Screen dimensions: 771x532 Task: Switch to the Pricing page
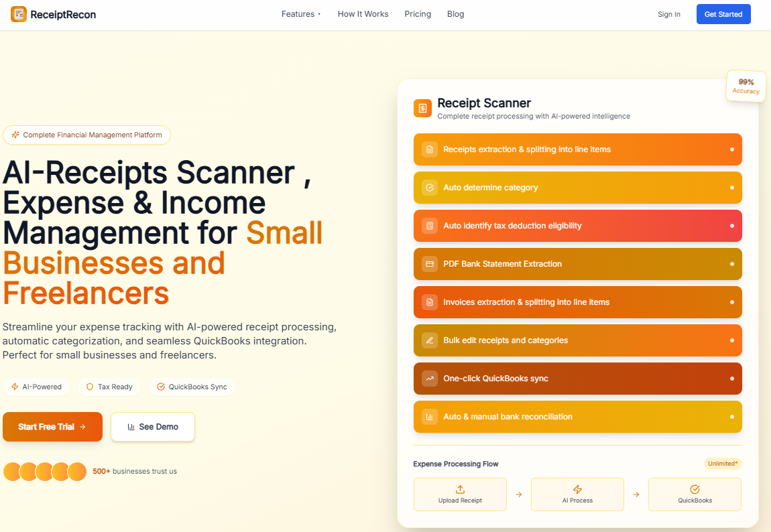[x=418, y=13]
